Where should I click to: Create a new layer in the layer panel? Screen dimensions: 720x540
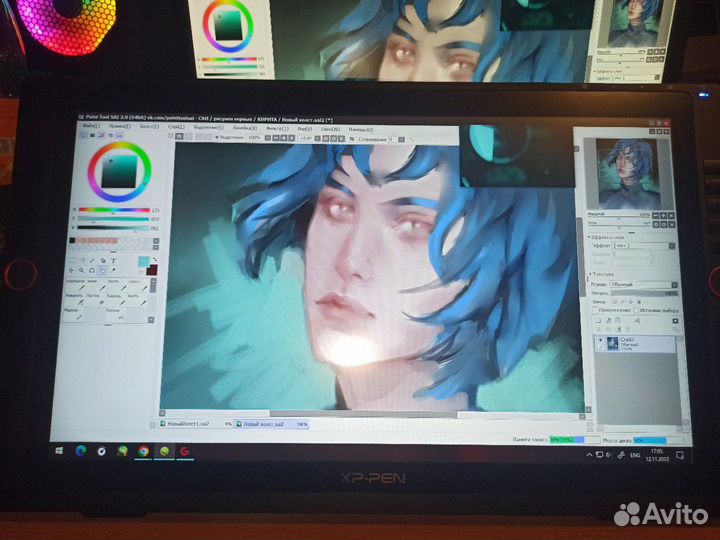coord(598,321)
